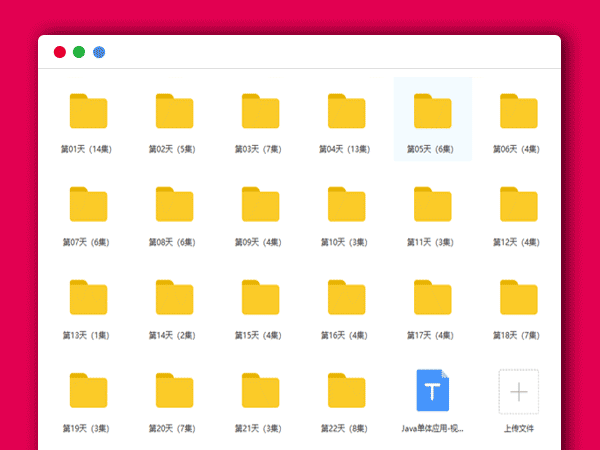The height and width of the screenshot is (450, 600).
Task: Click the 第09天 (4集) folder label text
Action: coord(260,242)
